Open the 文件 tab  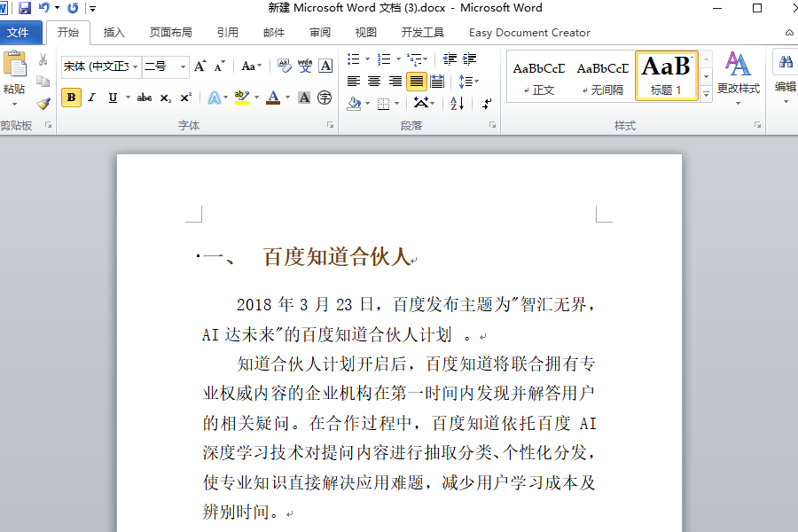point(19,33)
